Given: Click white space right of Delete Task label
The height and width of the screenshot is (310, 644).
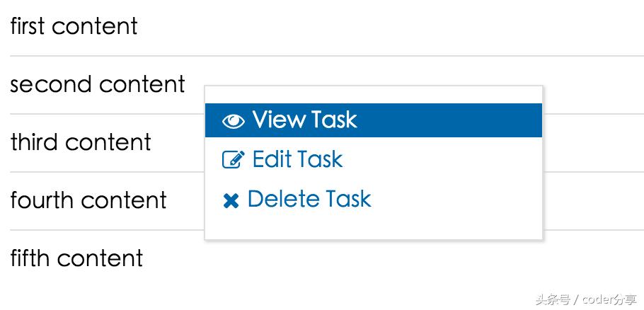Looking at the screenshot, I should click(460, 199).
